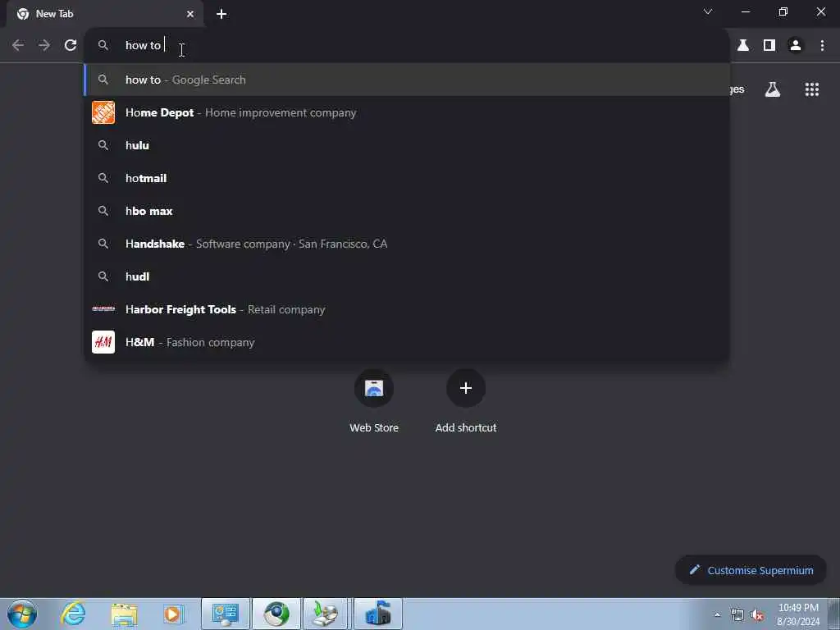Pick the hotmail suggestion

tap(407, 178)
